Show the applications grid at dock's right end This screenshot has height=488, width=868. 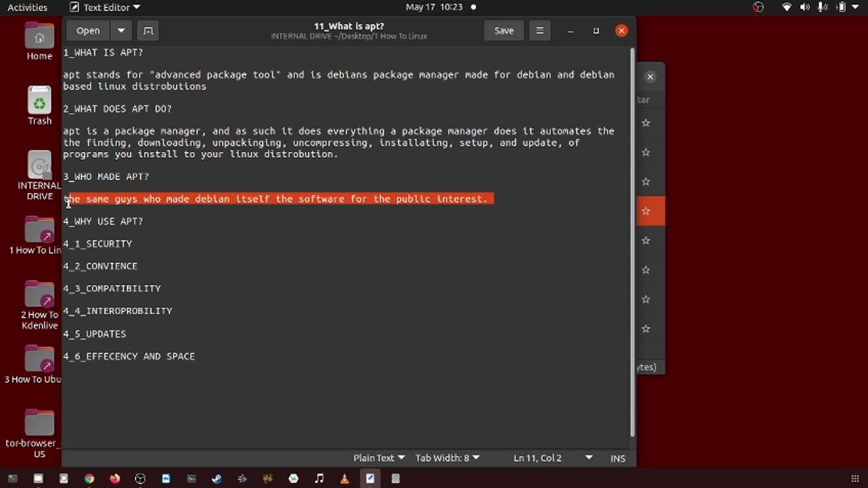pos(854,479)
